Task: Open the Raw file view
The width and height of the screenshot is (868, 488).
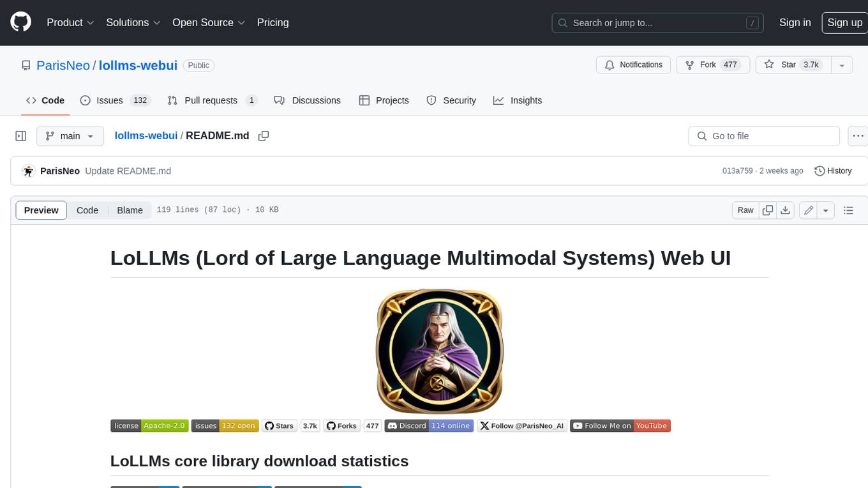Action: click(x=745, y=210)
